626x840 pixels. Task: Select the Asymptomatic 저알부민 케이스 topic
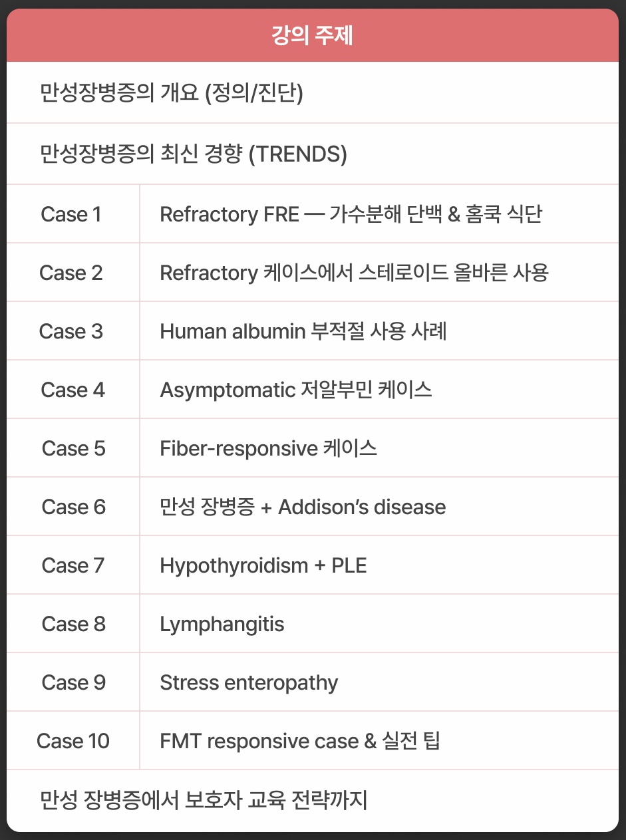point(296,390)
